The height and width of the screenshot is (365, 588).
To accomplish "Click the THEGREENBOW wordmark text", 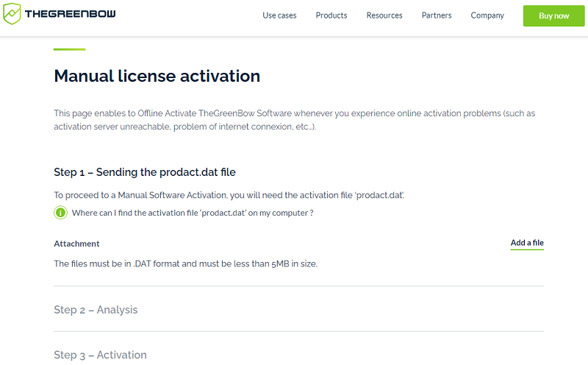I will 70,15.
